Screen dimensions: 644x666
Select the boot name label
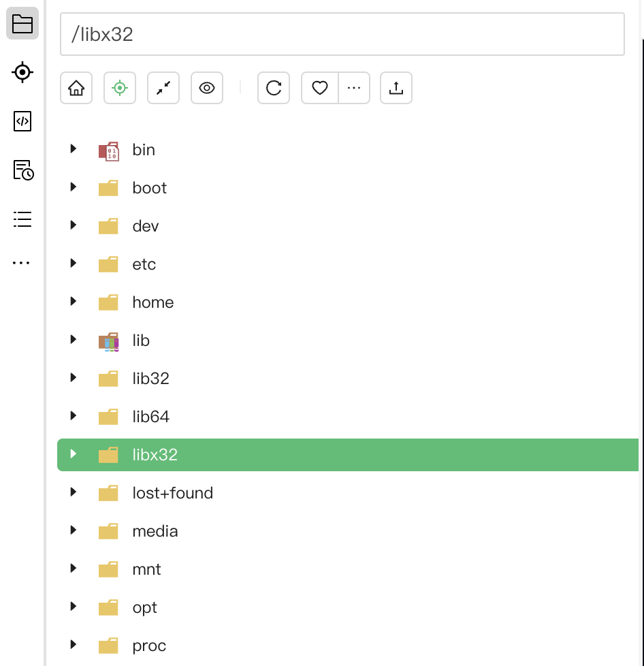coord(150,188)
